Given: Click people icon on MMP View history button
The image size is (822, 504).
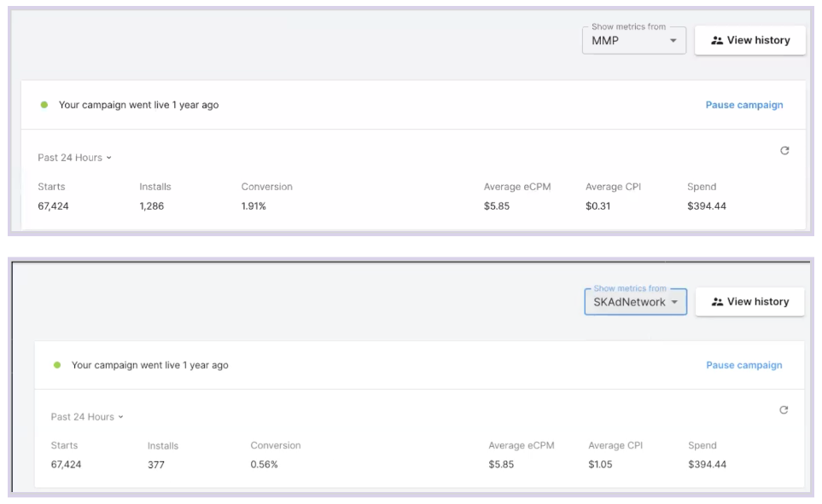Looking at the screenshot, I should tap(717, 40).
